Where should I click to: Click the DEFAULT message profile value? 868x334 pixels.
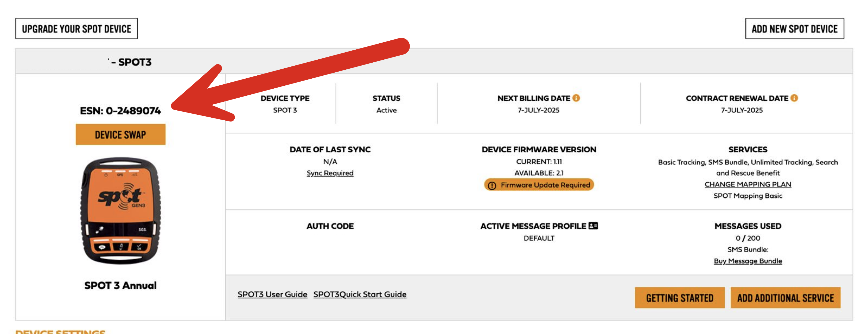coord(539,238)
